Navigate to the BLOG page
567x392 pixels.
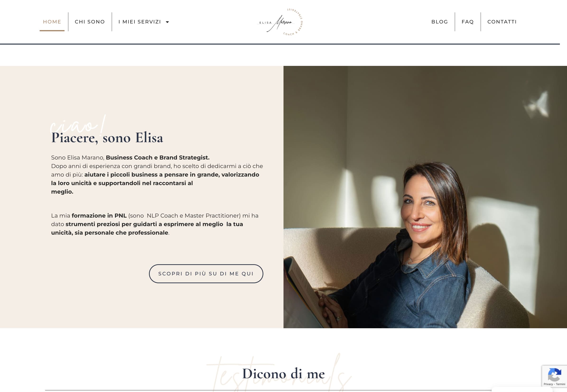[x=440, y=22]
